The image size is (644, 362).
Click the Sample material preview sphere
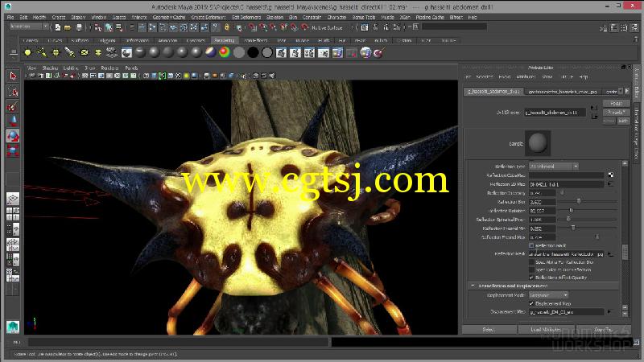tap(538, 143)
